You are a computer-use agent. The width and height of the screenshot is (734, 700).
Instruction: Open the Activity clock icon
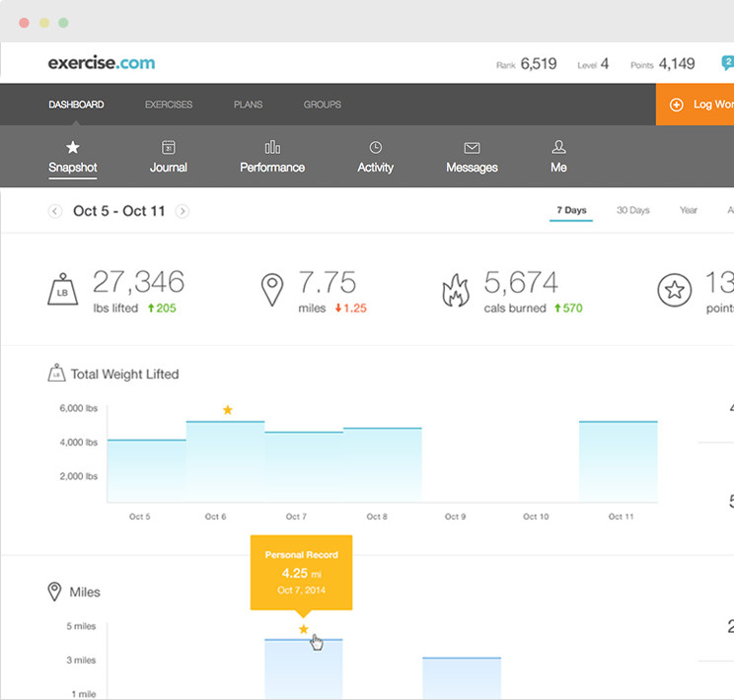pos(376,147)
